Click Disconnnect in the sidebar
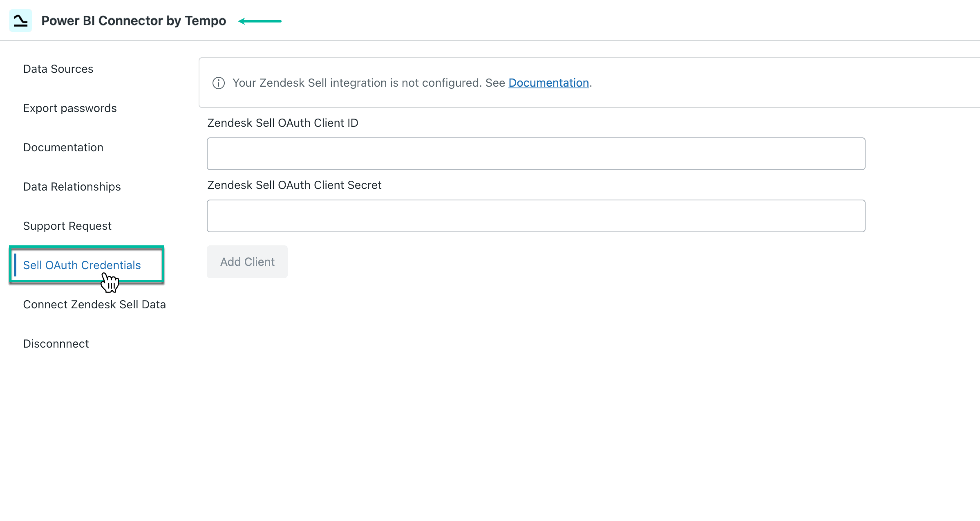Screen dimensions: 980x521 [56, 344]
